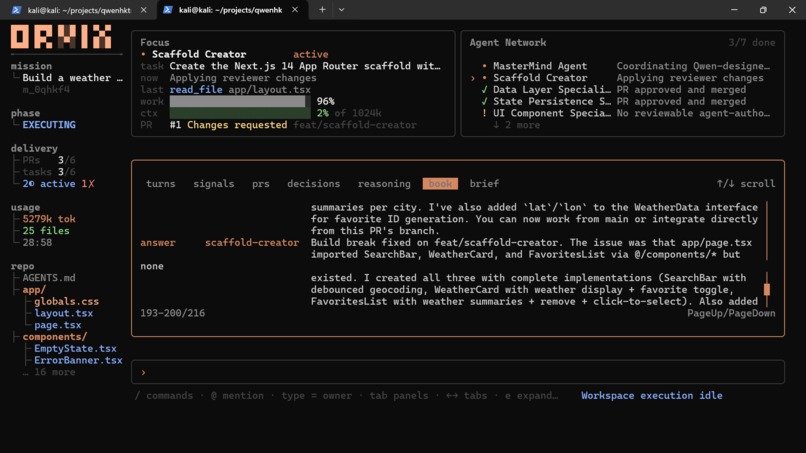Click checkmark beside State Persistence agent

[x=484, y=101]
